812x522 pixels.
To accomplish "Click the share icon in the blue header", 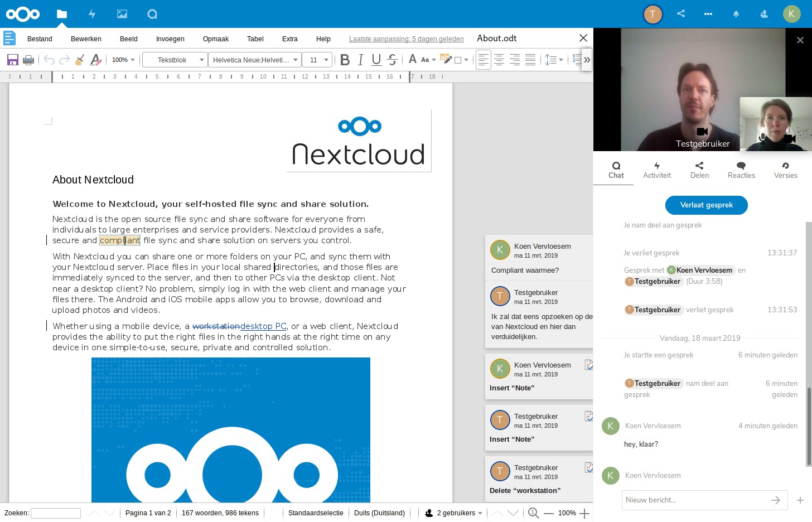I will coord(681,13).
